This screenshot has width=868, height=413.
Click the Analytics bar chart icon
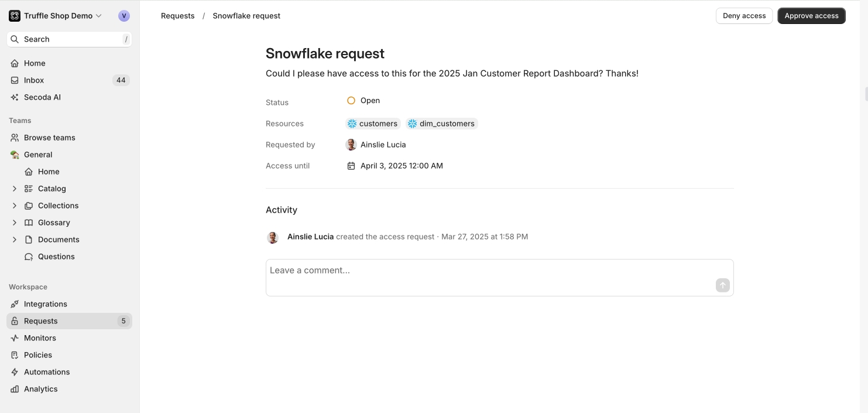(x=15, y=389)
